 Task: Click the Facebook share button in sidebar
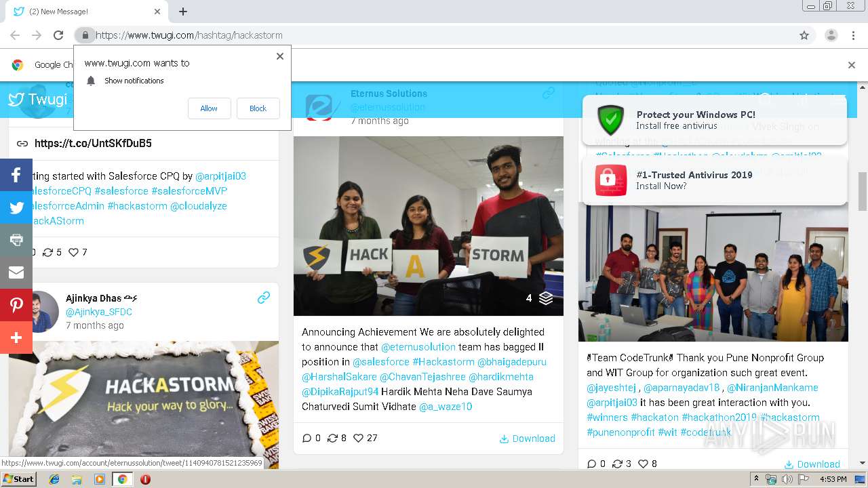pos(16,176)
